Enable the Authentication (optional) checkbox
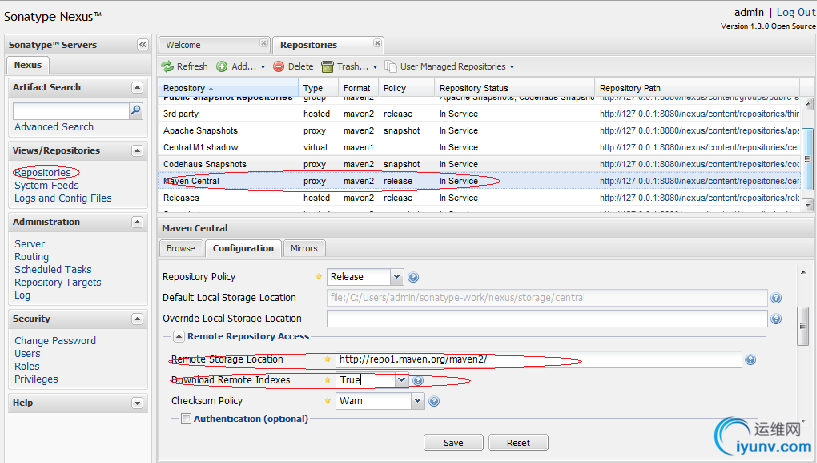Image resolution: width=817 pixels, height=463 pixels. [186, 418]
